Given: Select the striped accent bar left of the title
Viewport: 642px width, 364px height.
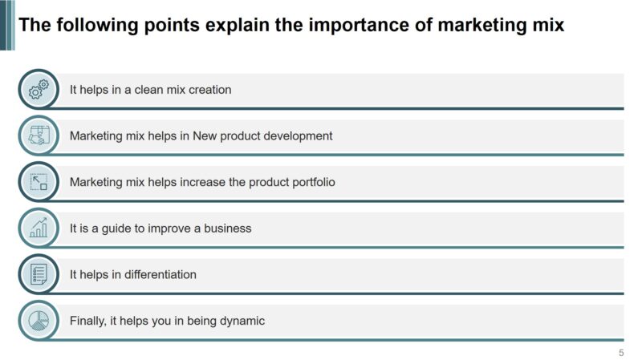Looking at the screenshot, I should (x=7, y=25).
